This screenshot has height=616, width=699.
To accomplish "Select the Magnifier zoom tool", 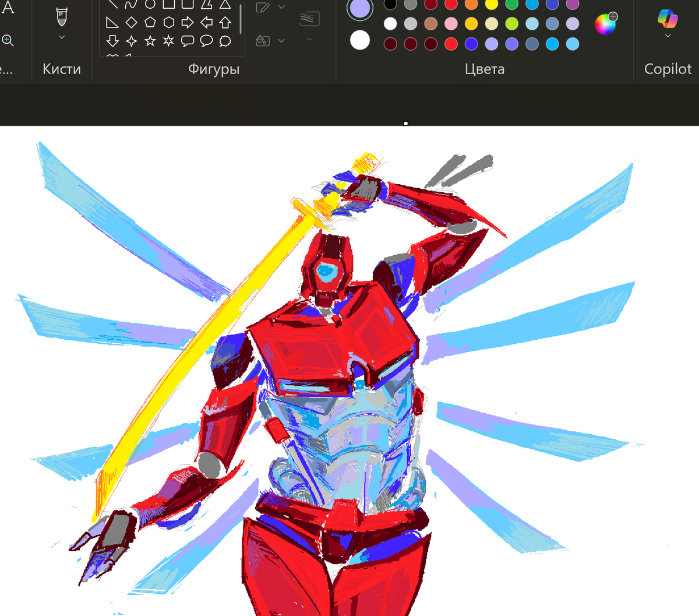I will coord(8,40).
